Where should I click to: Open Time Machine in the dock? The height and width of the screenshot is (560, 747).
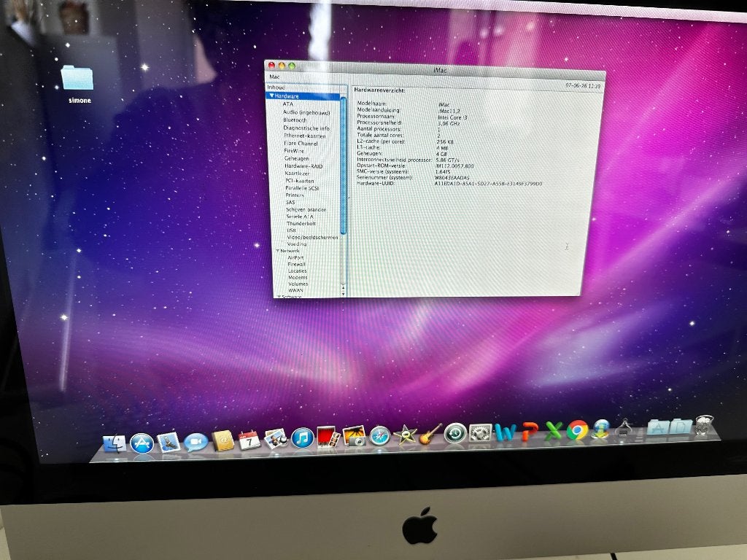(x=455, y=433)
